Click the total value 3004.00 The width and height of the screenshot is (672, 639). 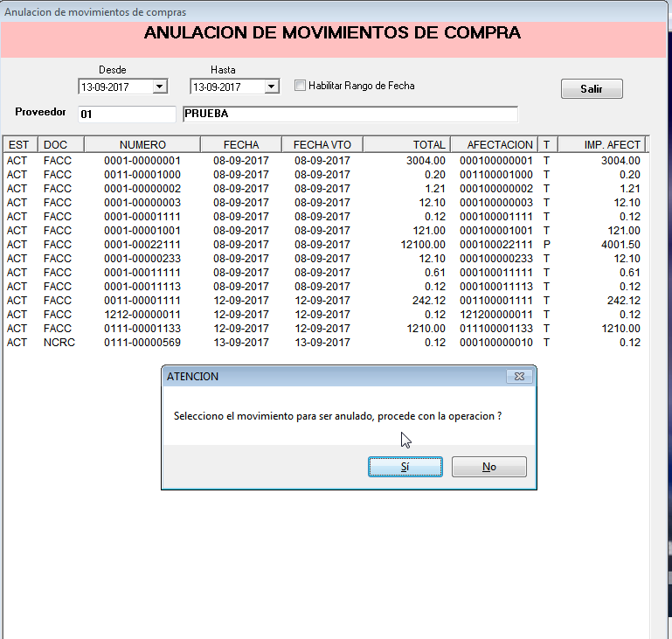(x=426, y=161)
